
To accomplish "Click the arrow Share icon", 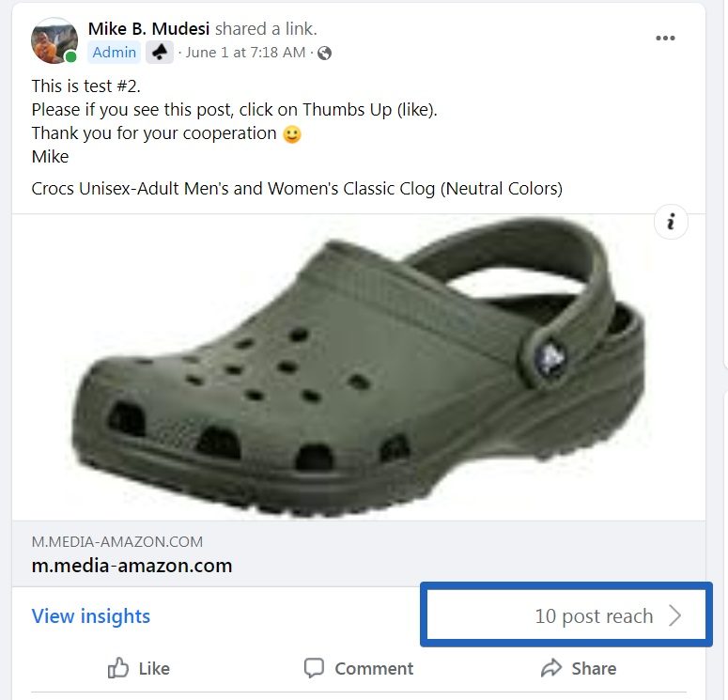I will pyautogui.click(x=551, y=668).
